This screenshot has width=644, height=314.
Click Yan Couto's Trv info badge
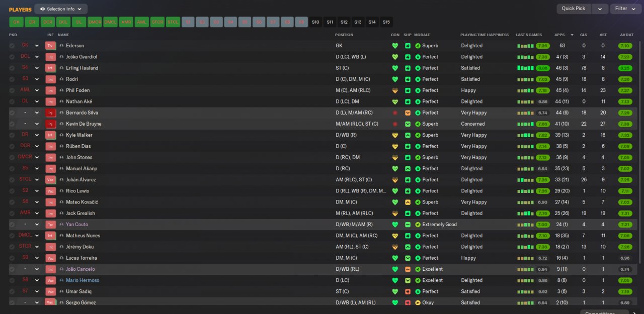50,225
